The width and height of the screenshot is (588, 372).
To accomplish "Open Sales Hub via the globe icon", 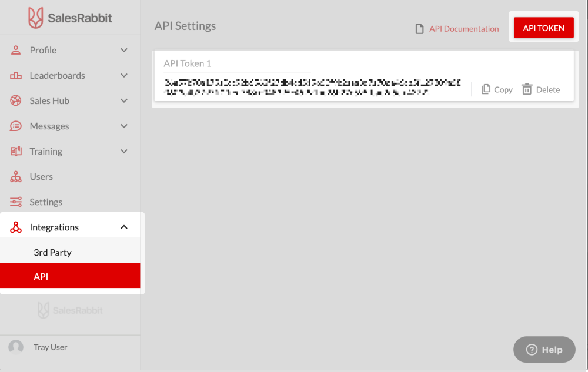I will point(15,100).
